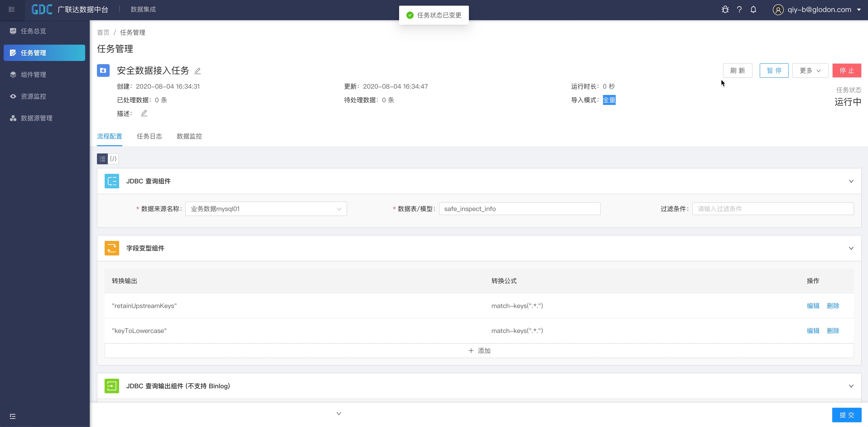Click the bug report icon in the header
Screen dimensions: 868x427
[725, 10]
